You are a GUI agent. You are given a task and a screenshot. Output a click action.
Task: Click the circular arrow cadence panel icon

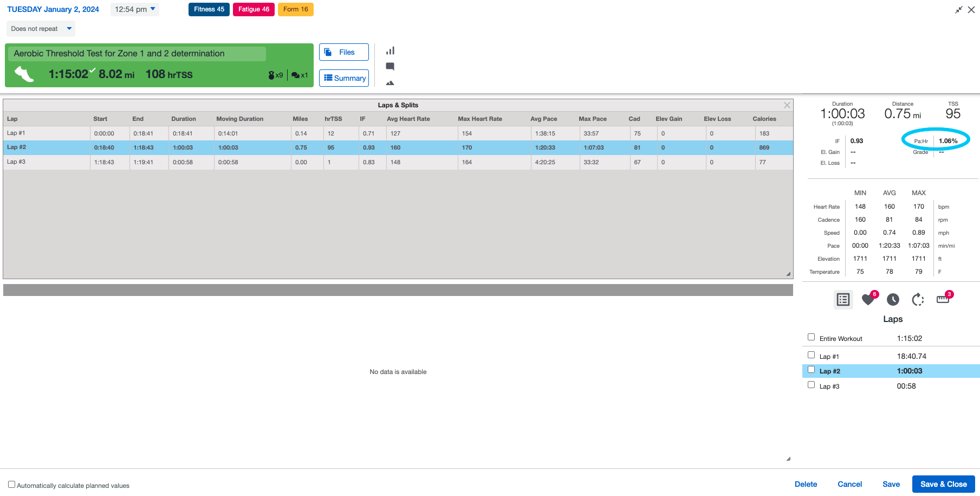918,299
